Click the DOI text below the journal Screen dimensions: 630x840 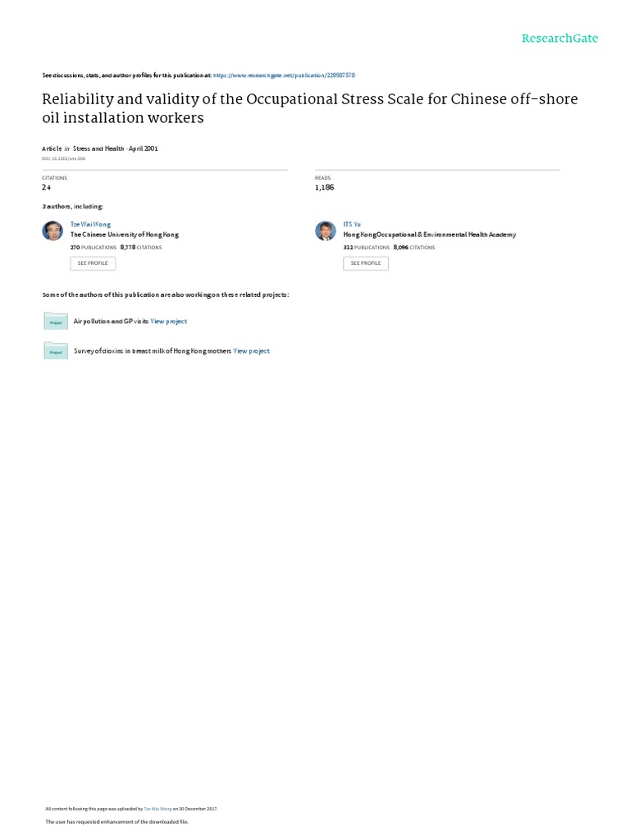click(x=64, y=157)
